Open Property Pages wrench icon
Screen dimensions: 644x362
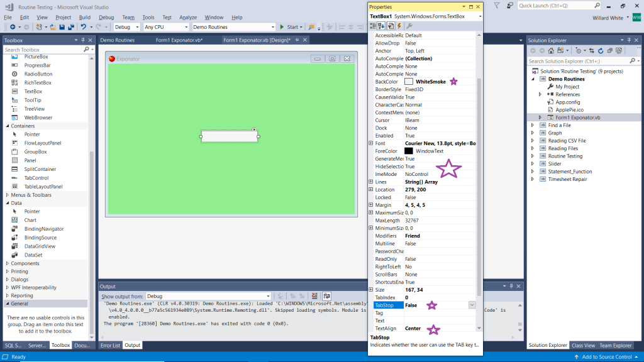[x=409, y=26]
